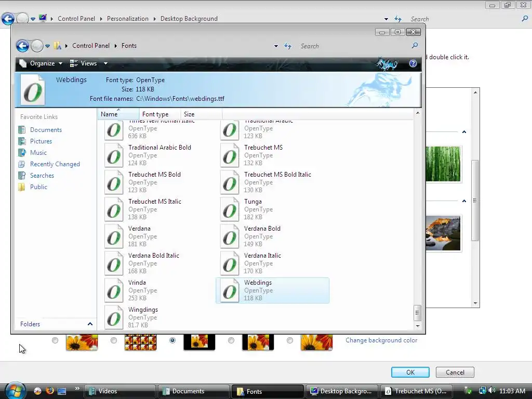The width and height of the screenshot is (532, 399).
Task: Select the fourth picture position radio button
Action: (x=231, y=340)
